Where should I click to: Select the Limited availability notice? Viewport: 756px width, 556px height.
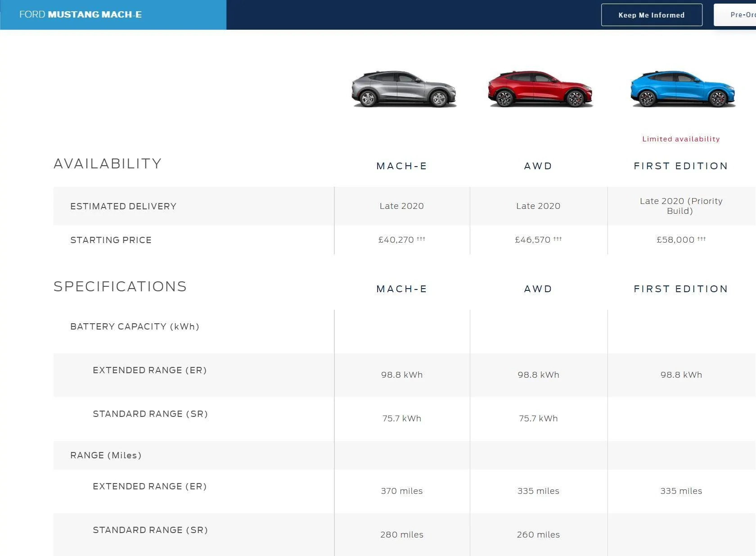pos(681,139)
